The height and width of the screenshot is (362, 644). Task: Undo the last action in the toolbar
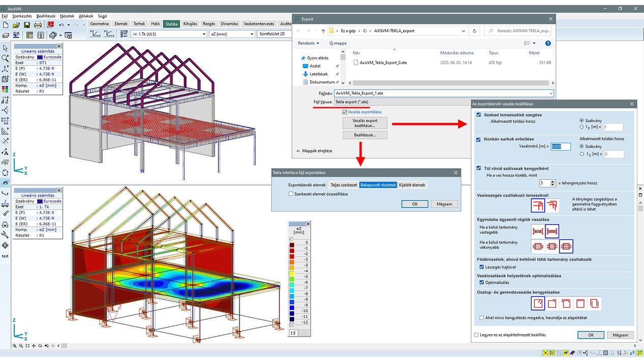[x=62, y=24]
